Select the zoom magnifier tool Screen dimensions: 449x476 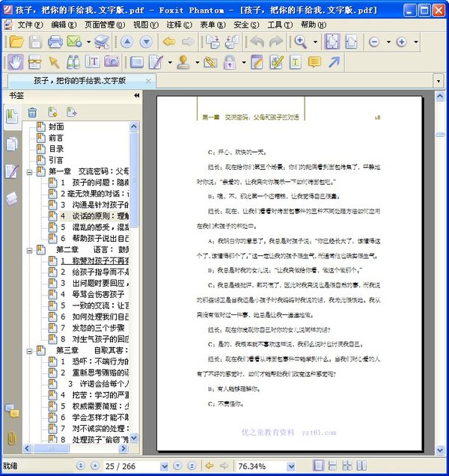point(301,42)
